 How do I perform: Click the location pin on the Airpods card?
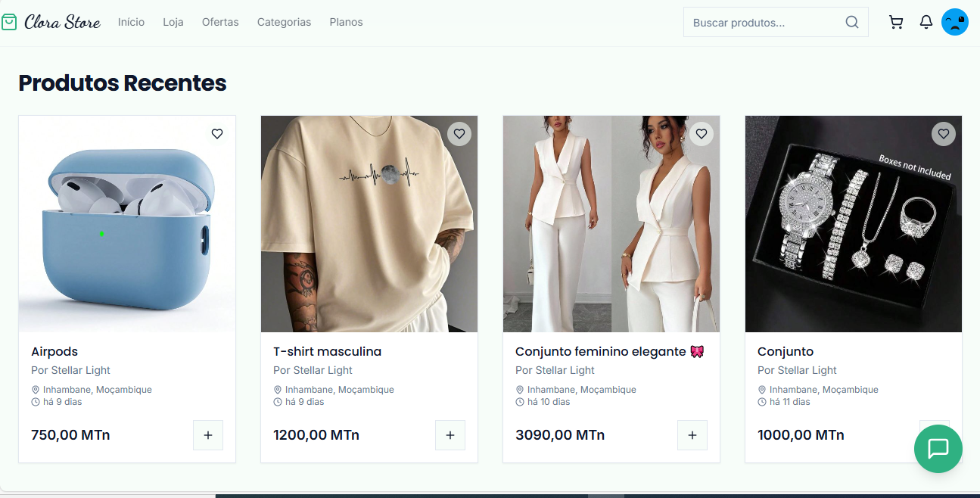click(36, 389)
